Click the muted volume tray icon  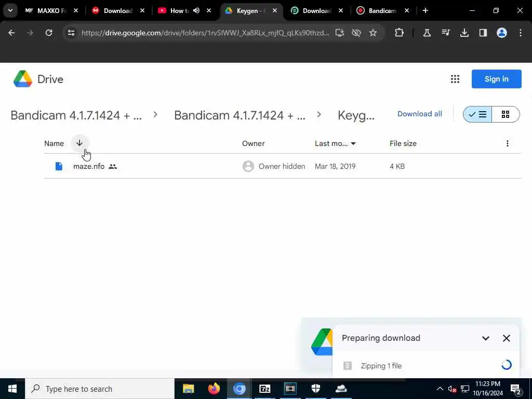452,389
